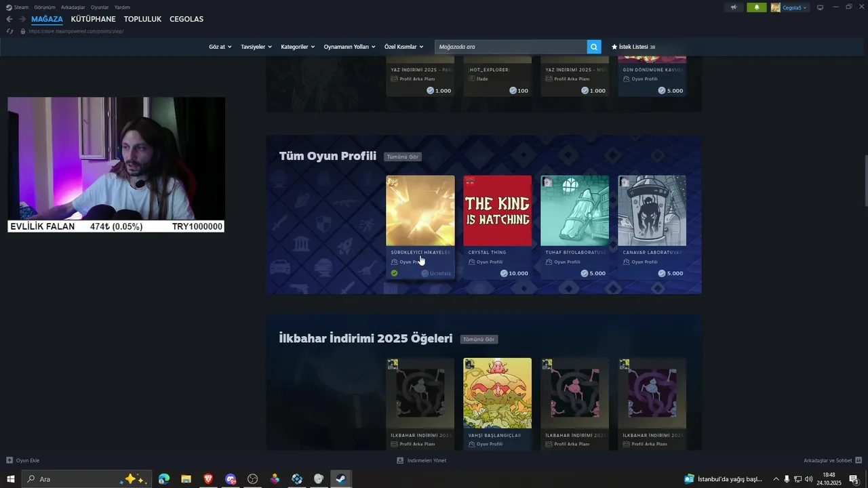Switch to the MAĞAZA tab
The image size is (868, 488).
pyautogui.click(x=47, y=19)
